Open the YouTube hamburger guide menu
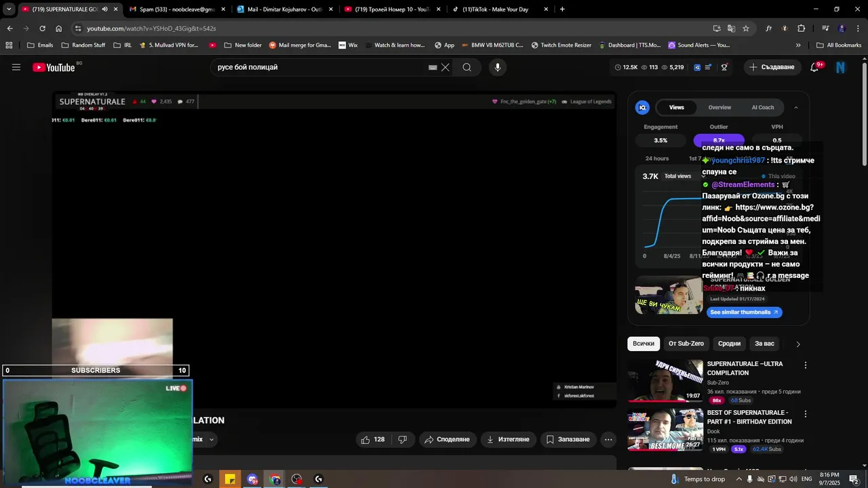Viewport: 868px width, 488px height. 16,67
